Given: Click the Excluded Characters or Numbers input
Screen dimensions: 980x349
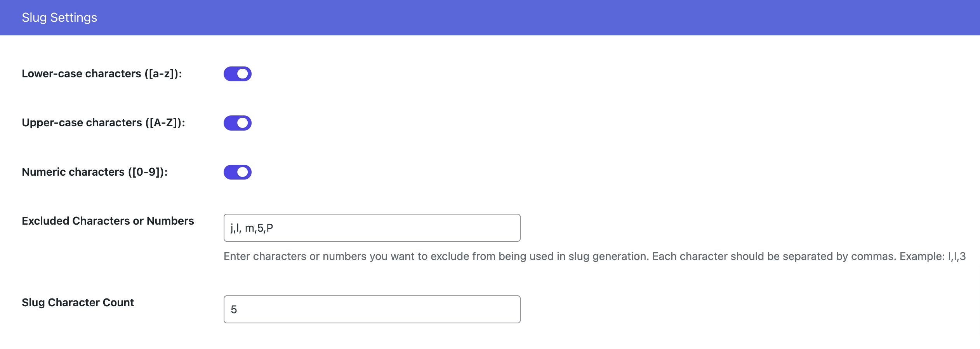Looking at the screenshot, I should point(372,228).
